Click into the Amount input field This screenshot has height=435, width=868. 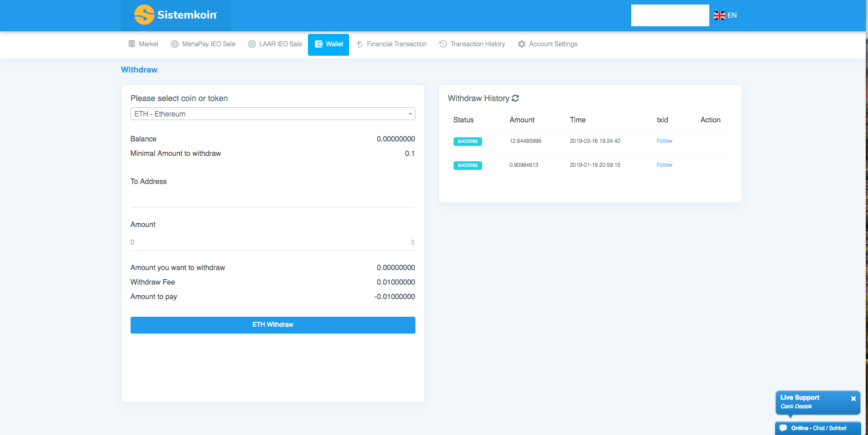(x=268, y=242)
